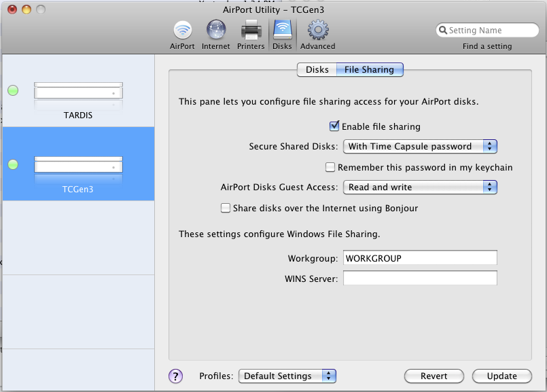
Task: Open the Profiles Default Settings dropdown
Action: [x=287, y=376]
